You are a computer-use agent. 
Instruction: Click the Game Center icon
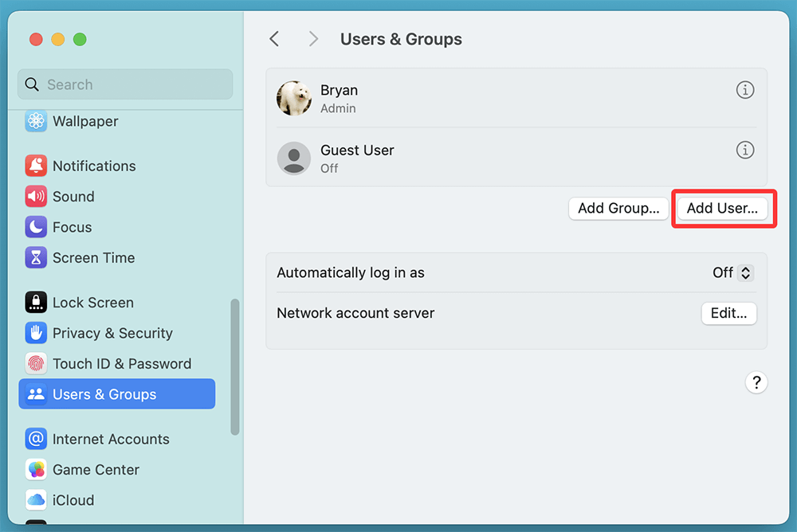coord(36,470)
